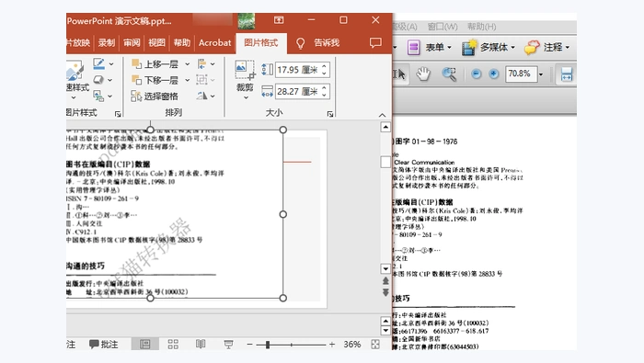Switch to reading view icon
The height and width of the screenshot is (363, 644).
(201, 344)
